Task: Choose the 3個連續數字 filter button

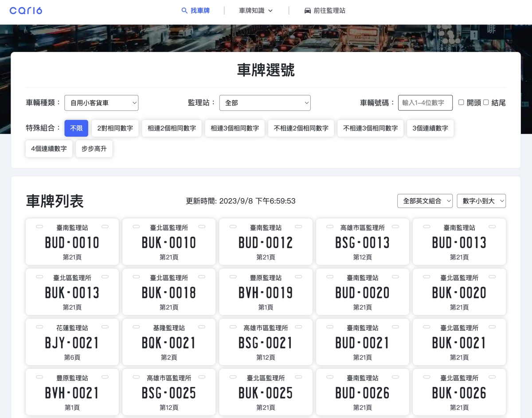Action: tap(430, 128)
